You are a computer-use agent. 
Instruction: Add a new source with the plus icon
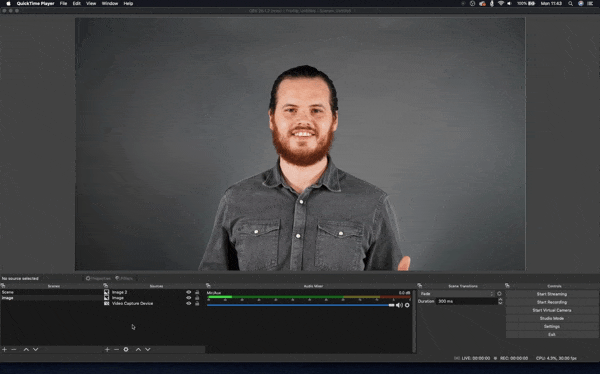[107, 350]
